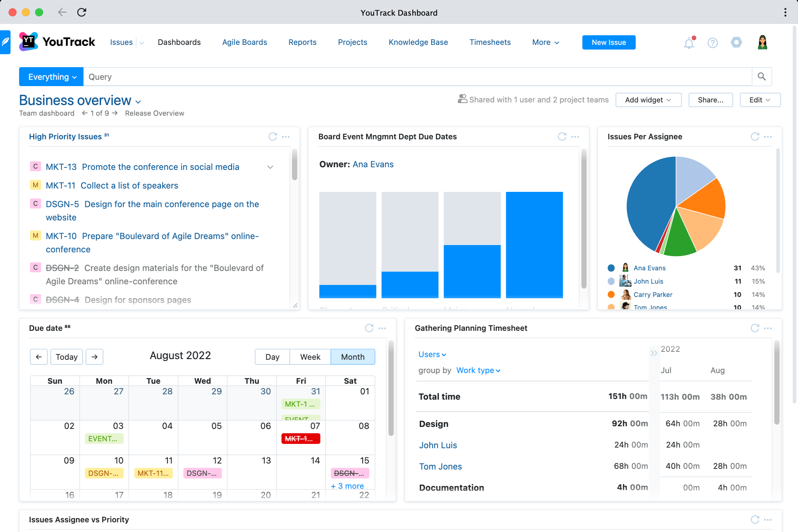The height and width of the screenshot is (532, 798).
Task: Refresh the Board Event Mngmnt Dept Due Dates widget
Action: click(562, 137)
